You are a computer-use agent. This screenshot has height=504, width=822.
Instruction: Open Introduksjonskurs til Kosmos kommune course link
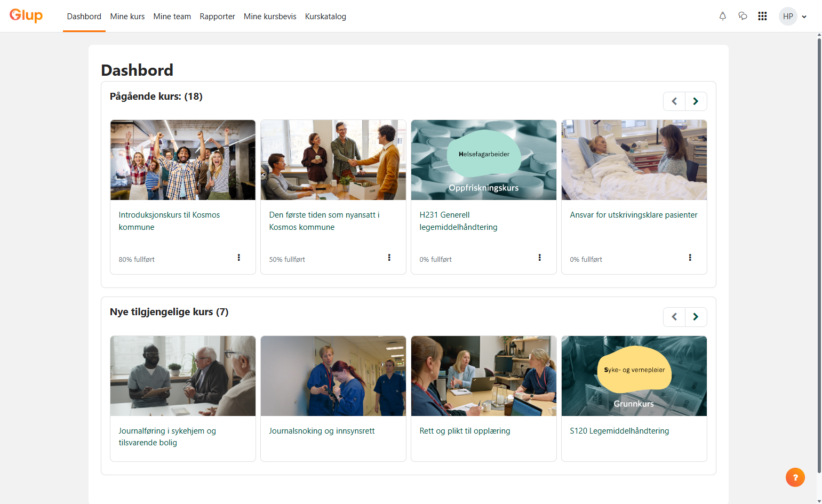click(x=169, y=221)
